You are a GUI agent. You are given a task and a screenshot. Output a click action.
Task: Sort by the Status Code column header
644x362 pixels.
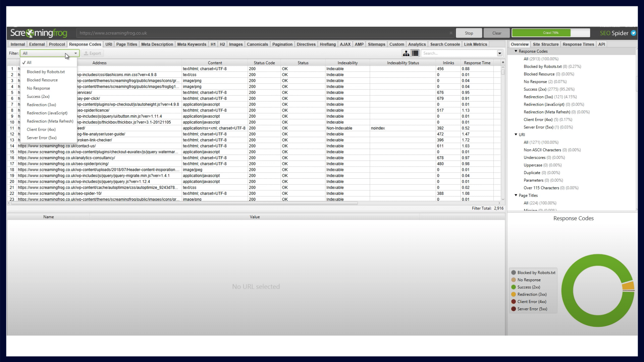coord(264,63)
